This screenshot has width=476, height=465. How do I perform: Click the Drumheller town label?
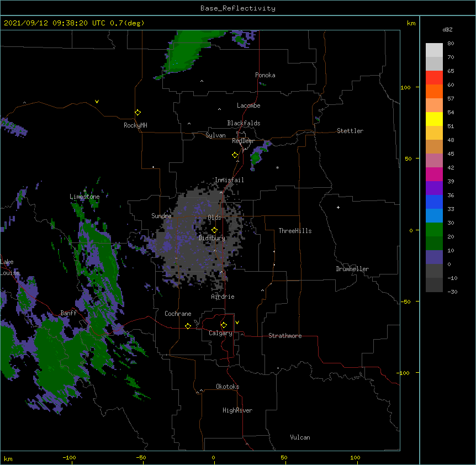[x=352, y=269]
